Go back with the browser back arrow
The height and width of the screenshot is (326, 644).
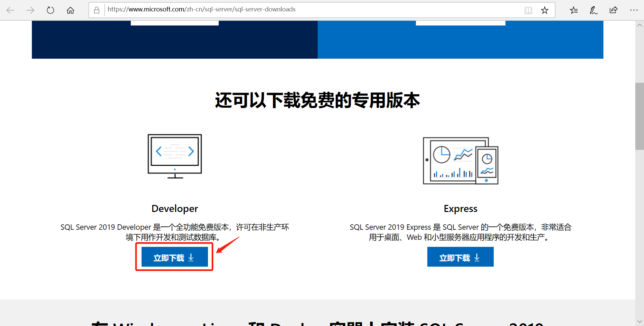(x=10, y=10)
